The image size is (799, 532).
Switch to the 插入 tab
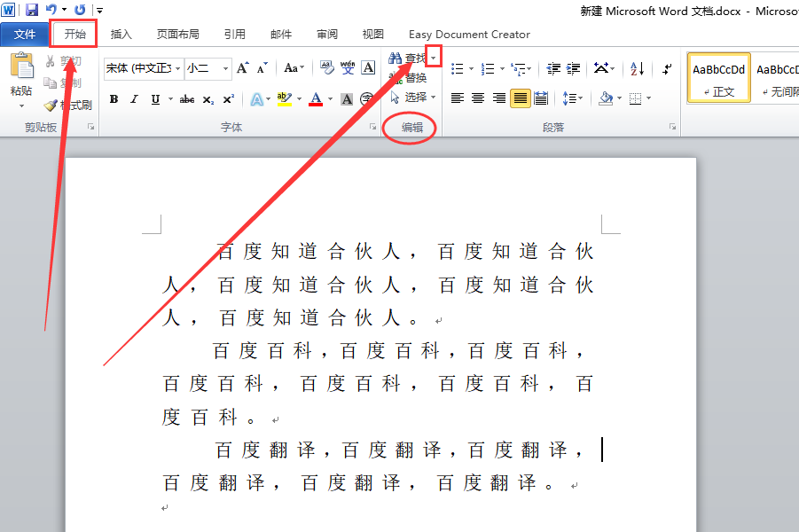121,35
